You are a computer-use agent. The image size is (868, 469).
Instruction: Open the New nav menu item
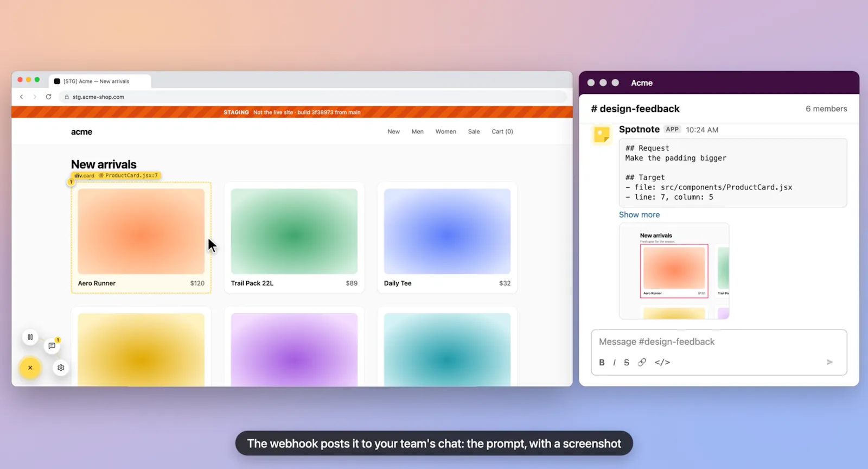tap(393, 131)
